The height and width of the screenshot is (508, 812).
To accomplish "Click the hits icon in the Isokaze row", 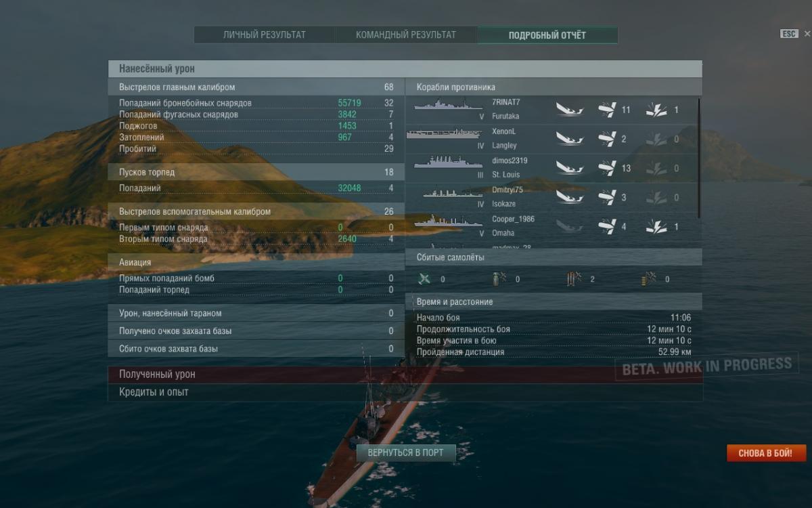I will pyautogui.click(x=607, y=197).
